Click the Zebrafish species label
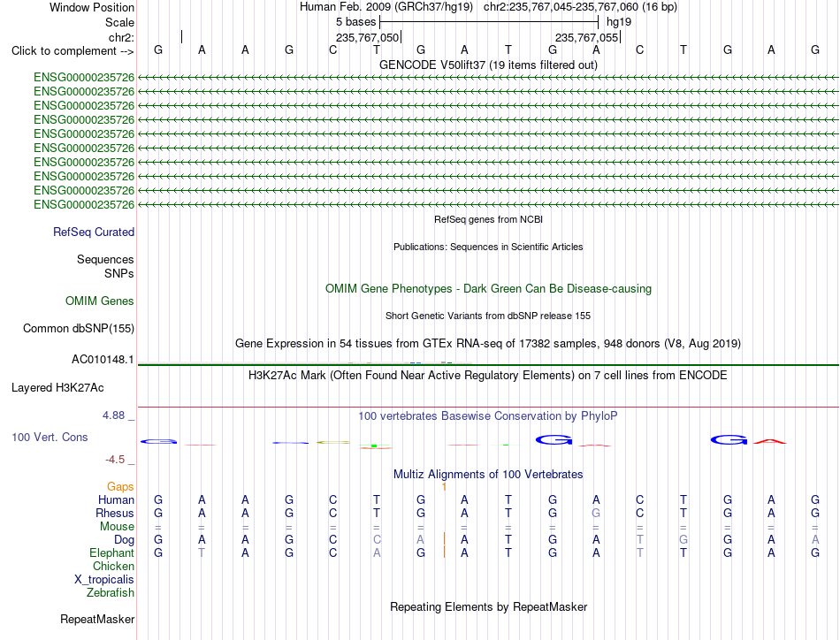Screen dimensions: 840x640 [111, 593]
